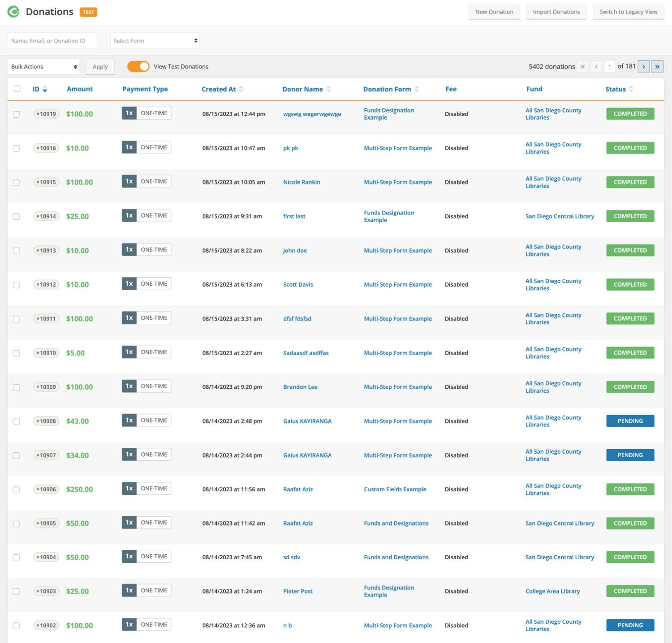
Task: Apply the selected bulk action
Action: [100, 66]
